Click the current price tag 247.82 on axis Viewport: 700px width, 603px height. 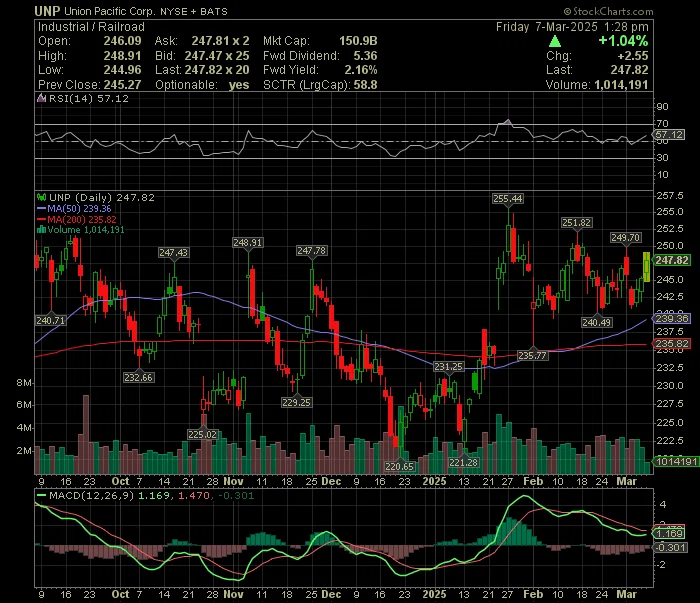672,260
